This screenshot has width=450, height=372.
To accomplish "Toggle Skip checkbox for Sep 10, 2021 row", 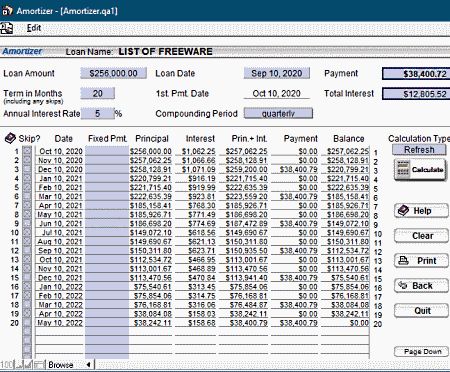I will click(x=27, y=250).
